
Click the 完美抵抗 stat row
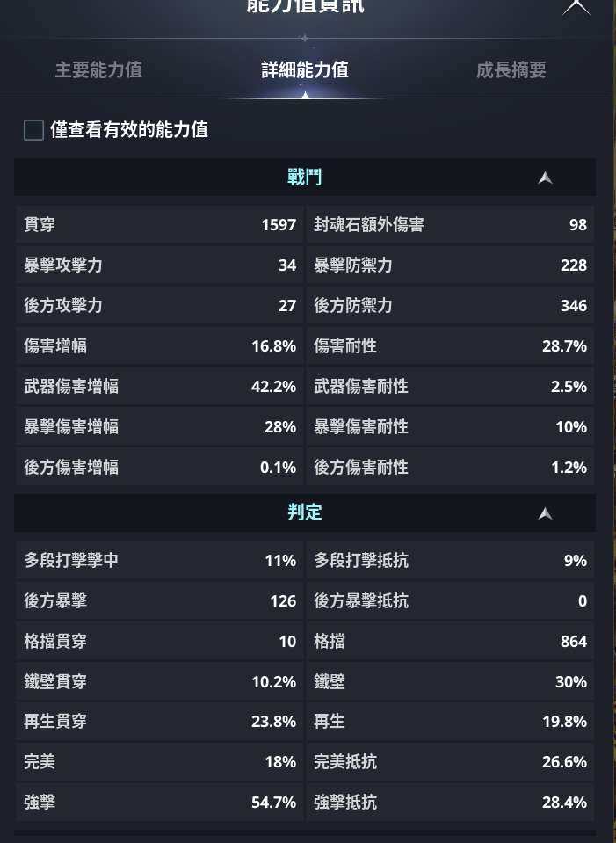[450, 763]
